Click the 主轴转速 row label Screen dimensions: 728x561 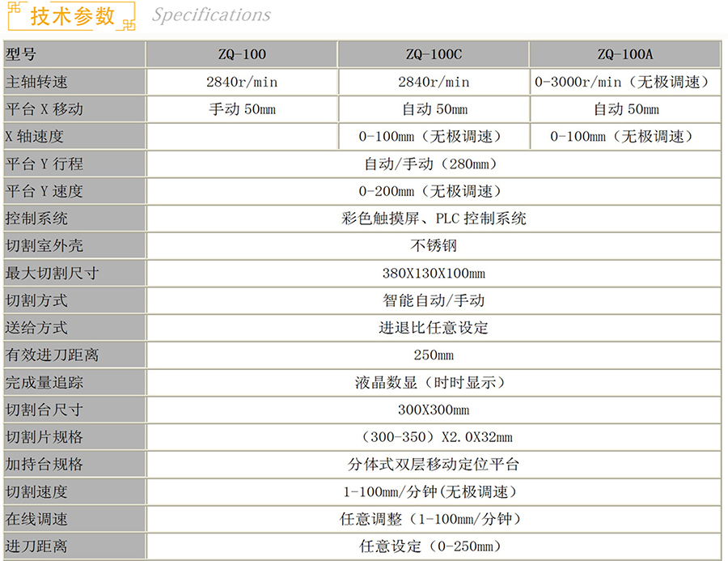pyautogui.click(x=36, y=83)
